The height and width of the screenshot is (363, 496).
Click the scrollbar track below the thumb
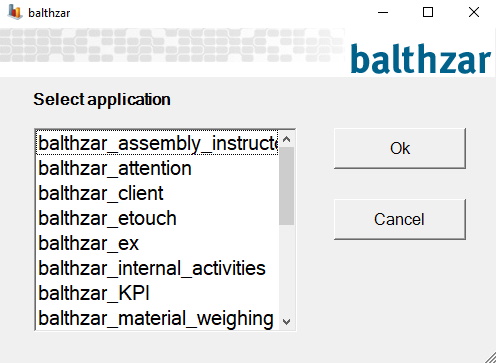coord(286,269)
